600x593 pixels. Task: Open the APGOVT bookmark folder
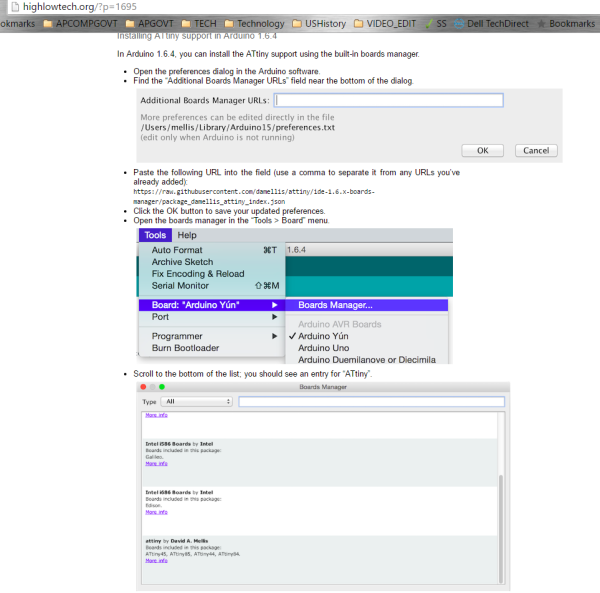[x=150, y=24]
